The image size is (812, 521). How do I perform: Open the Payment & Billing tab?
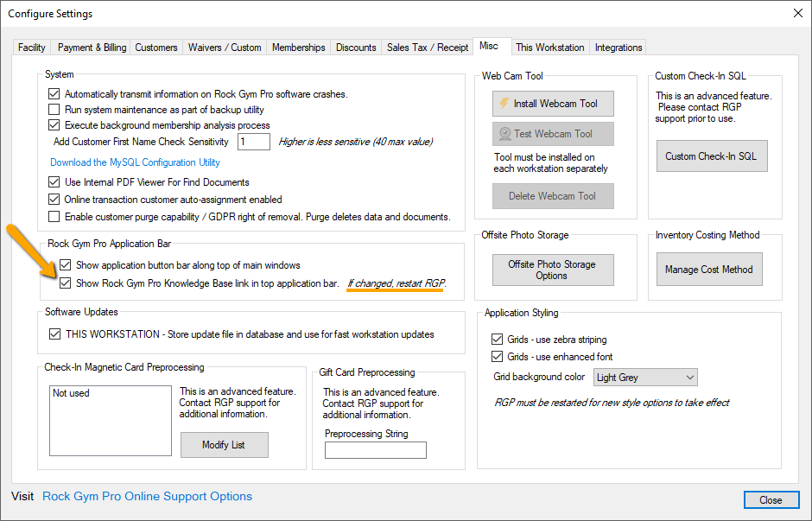(x=92, y=48)
